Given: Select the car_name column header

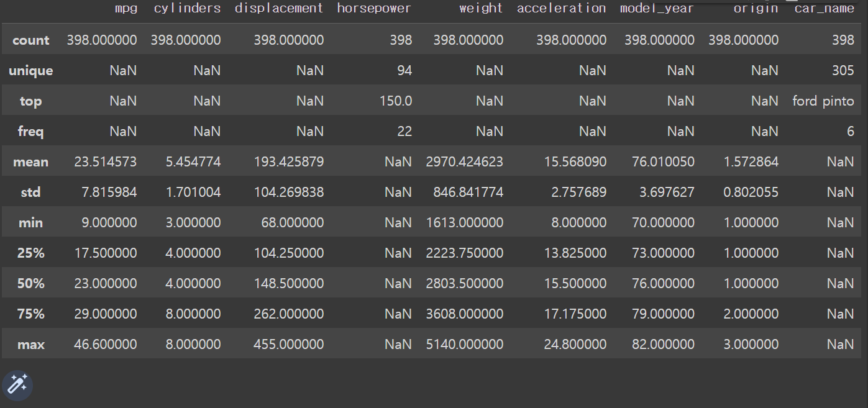Looking at the screenshot, I should pyautogui.click(x=824, y=8).
